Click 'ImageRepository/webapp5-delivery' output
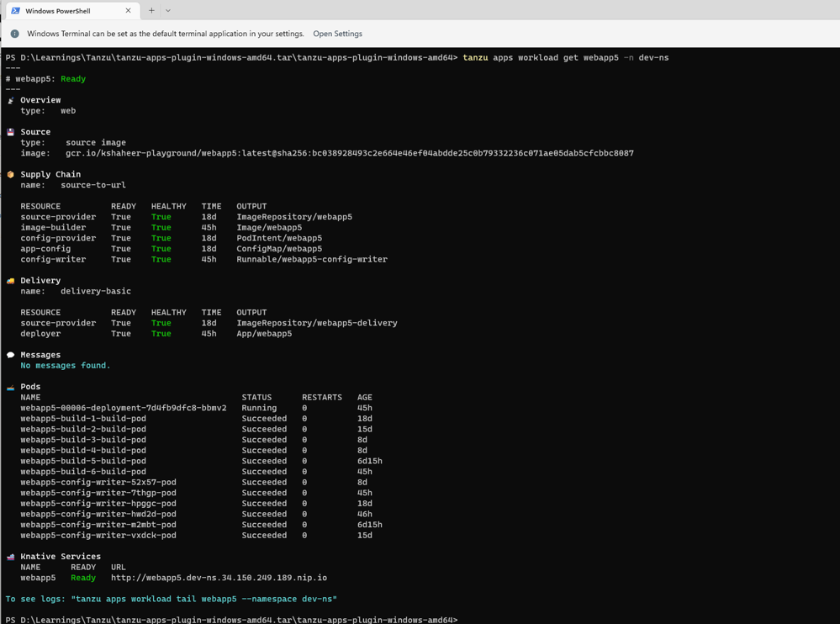 (317, 323)
